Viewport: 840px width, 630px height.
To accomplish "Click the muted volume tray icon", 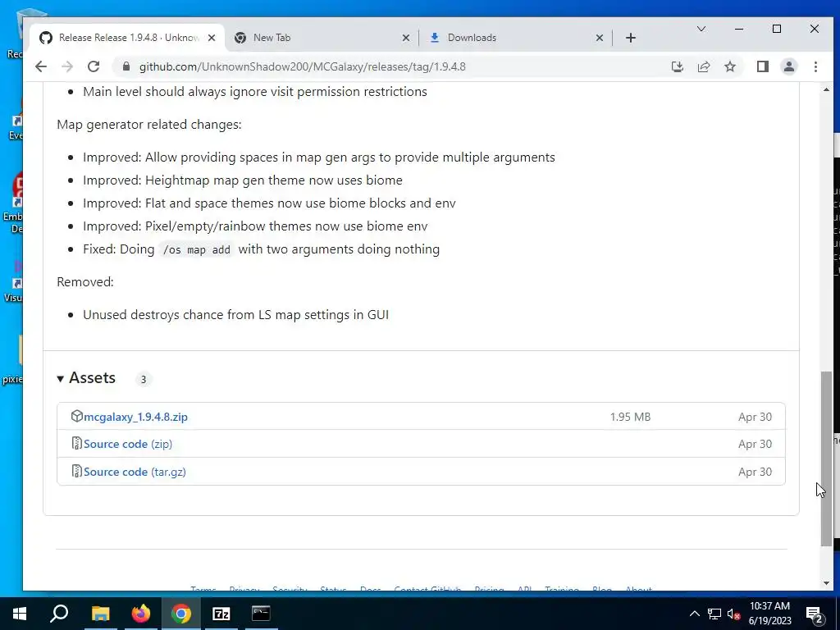I will point(733,614).
